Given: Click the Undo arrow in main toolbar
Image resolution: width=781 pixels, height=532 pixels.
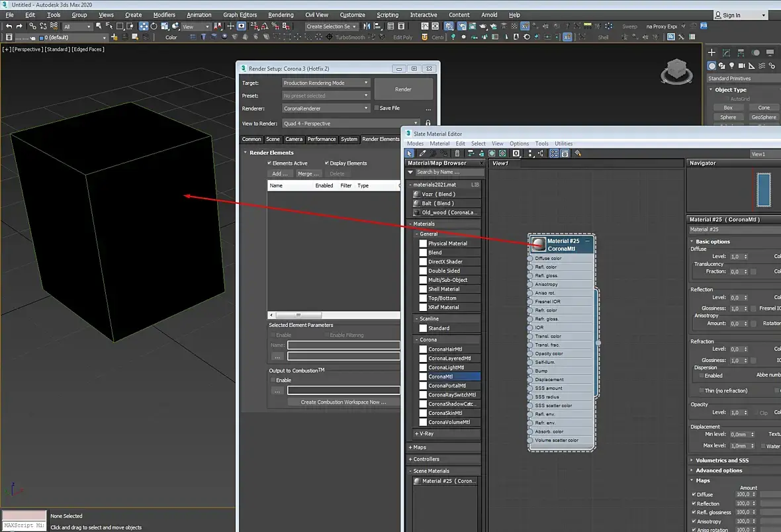Looking at the screenshot, I should click(9, 26).
